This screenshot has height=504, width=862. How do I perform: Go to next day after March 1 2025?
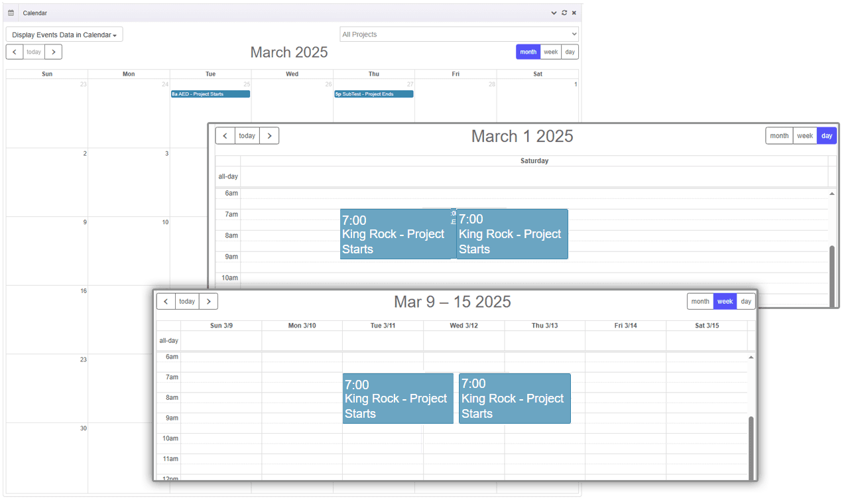[269, 136]
